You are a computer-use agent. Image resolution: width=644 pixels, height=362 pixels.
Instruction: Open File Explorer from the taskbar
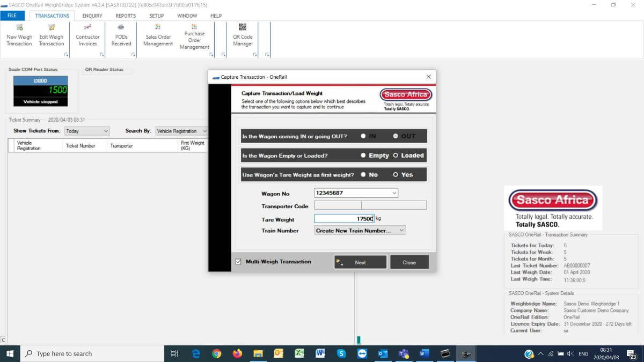(x=258, y=353)
